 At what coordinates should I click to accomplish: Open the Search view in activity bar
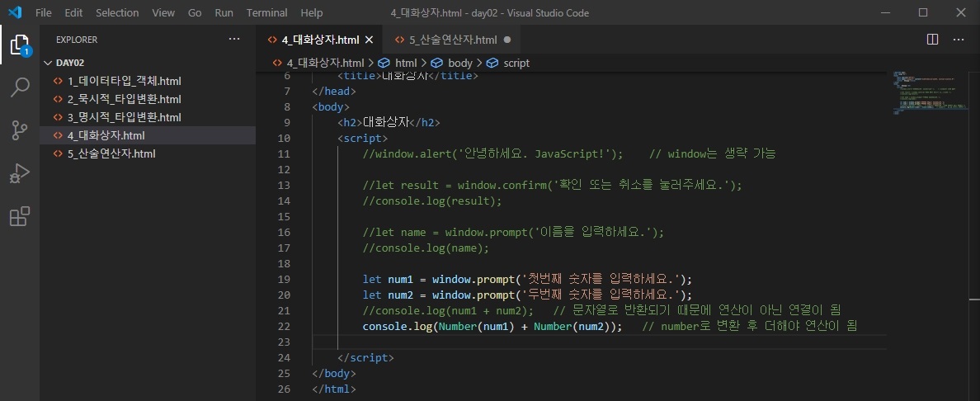pyautogui.click(x=20, y=87)
